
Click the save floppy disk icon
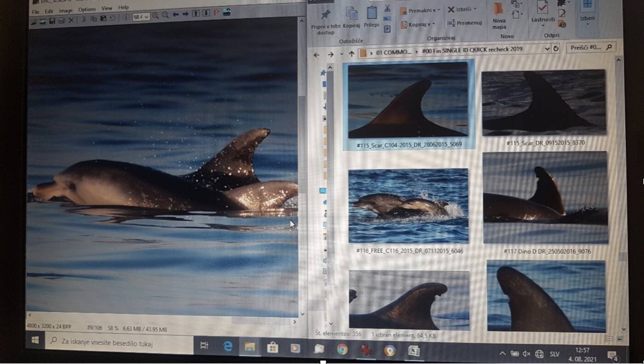pos(52,21)
